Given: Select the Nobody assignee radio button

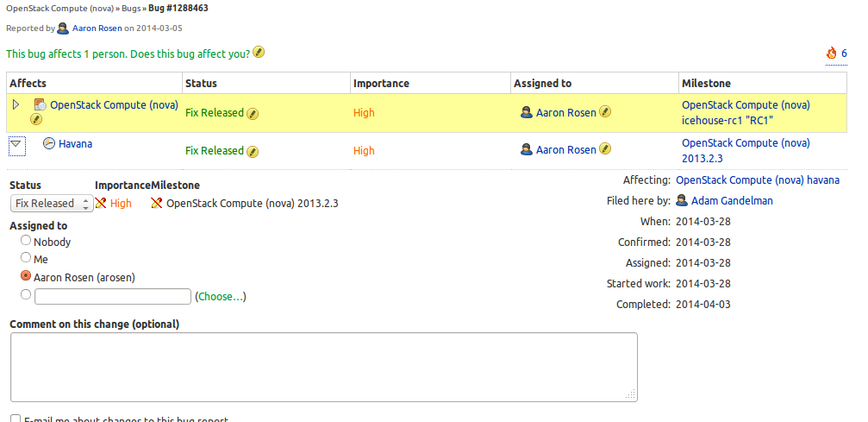Looking at the screenshot, I should point(27,241).
